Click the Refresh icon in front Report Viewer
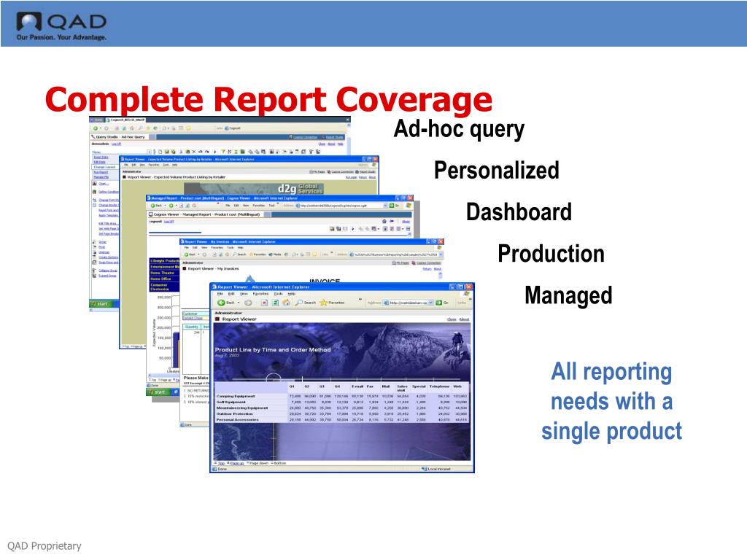The height and width of the screenshot is (560, 747). (275, 303)
